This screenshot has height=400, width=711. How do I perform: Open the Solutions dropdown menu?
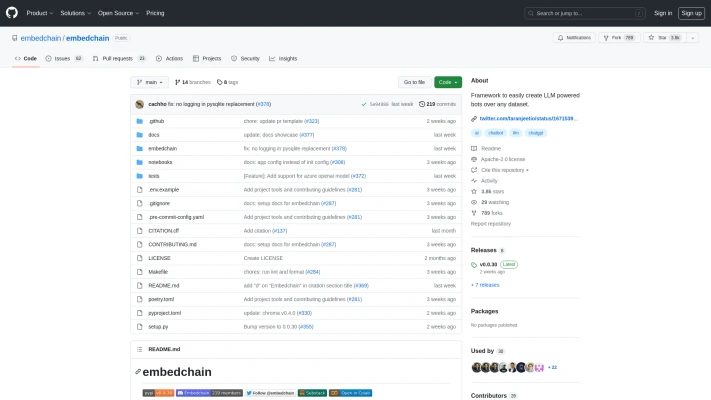coord(76,13)
